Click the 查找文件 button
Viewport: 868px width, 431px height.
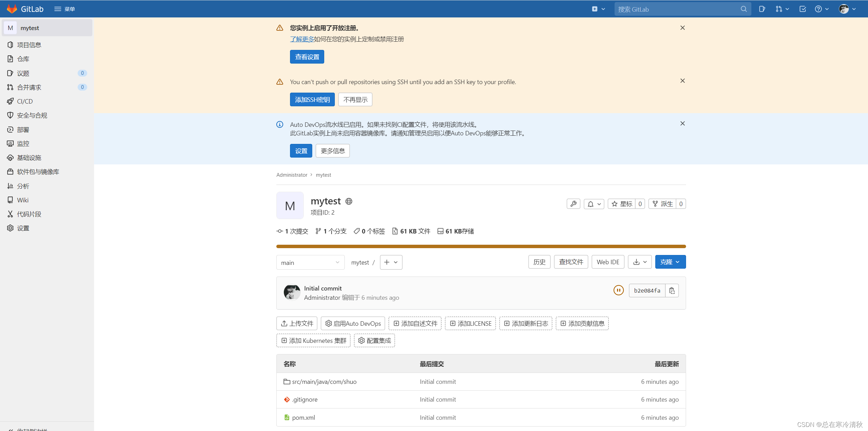[571, 262]
